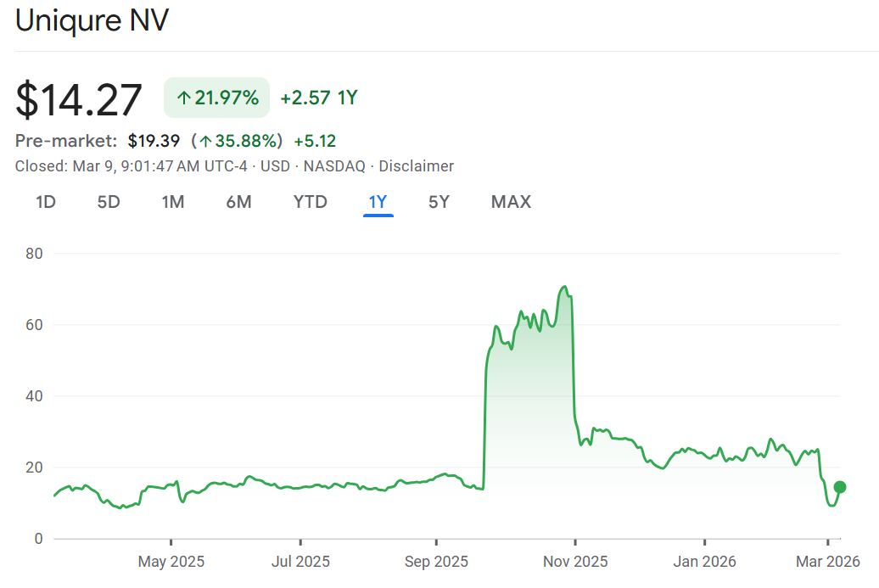Click the active 1Y tab
The height and width of the screenshot is (588, 879).
pos(378,202)
